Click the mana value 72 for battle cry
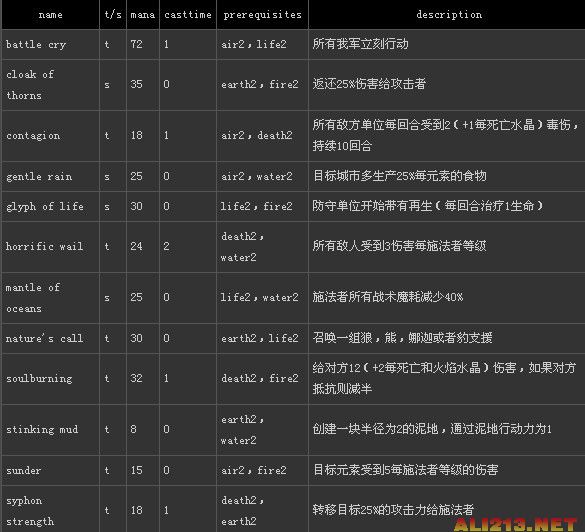Screen dimensions: 585x532 tap(137, 44)
